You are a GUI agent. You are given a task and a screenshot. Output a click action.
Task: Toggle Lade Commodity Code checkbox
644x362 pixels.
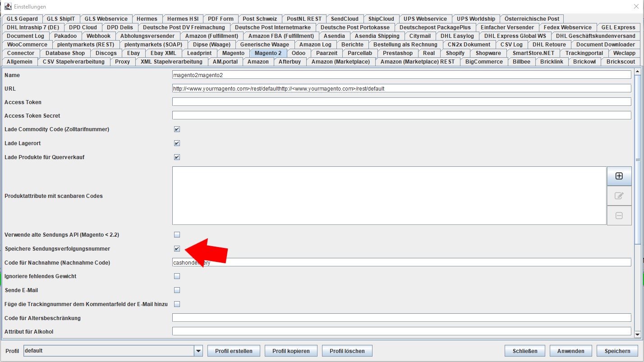tap(177, 129)
